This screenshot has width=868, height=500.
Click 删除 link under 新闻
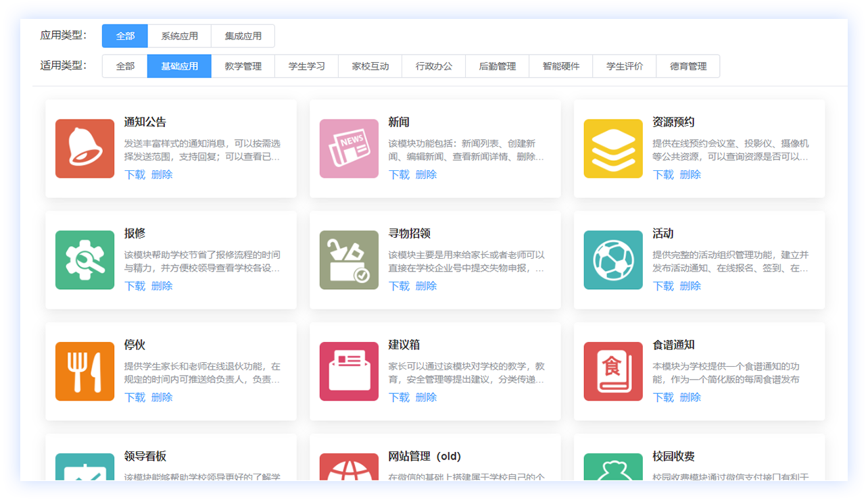(426, 174)
